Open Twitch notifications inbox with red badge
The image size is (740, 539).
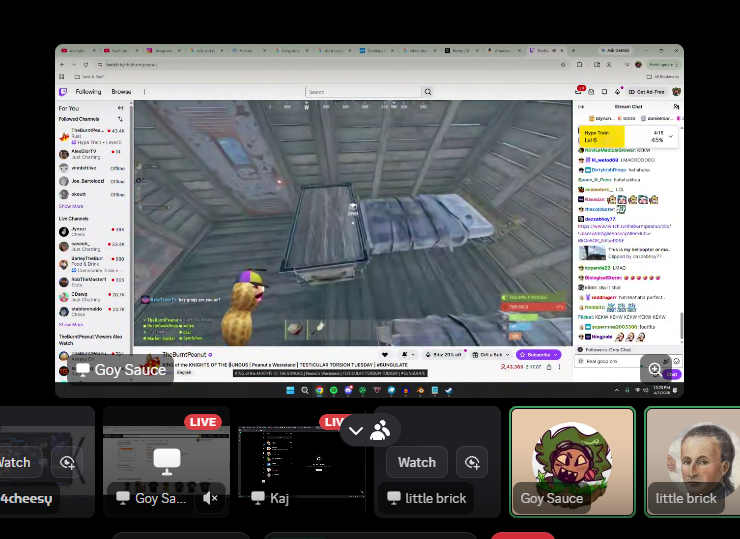click(579, 91)
